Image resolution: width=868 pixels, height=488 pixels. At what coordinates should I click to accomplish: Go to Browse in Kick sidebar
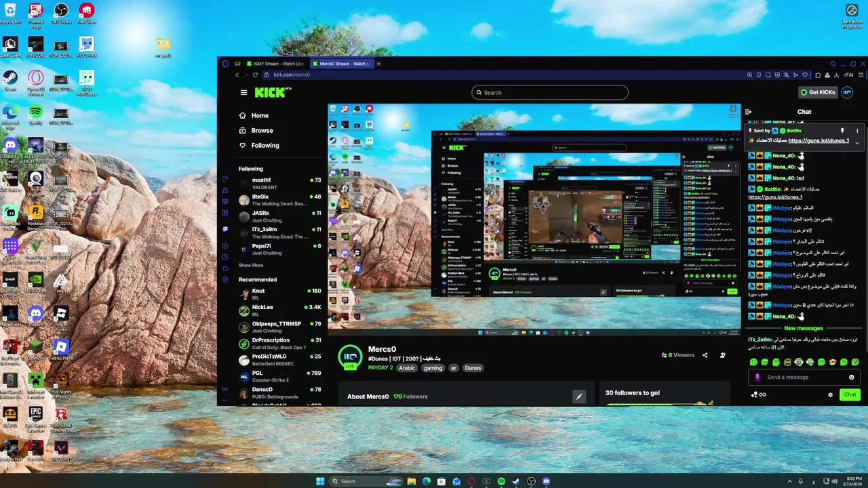point(256,130)
